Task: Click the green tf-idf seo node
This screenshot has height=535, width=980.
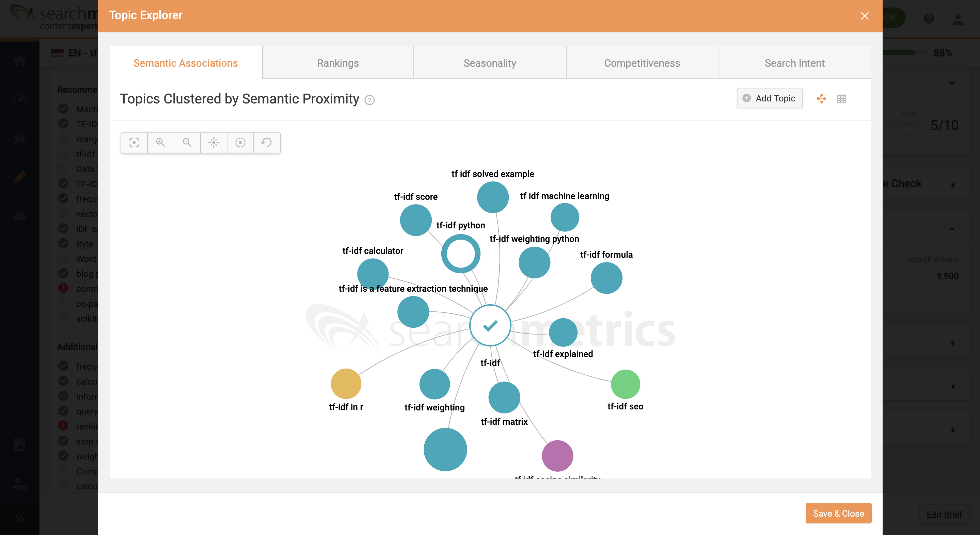Action: click(x=625, y=384)
